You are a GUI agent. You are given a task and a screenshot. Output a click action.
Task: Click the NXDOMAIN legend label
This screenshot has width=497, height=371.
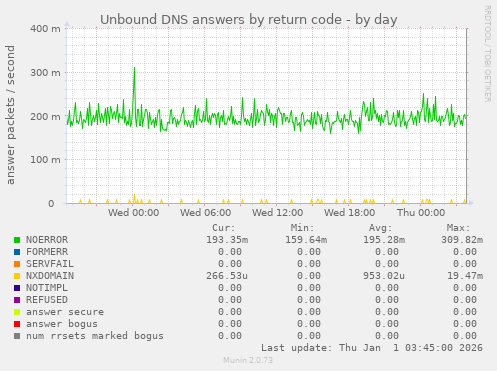pos(50,276)
